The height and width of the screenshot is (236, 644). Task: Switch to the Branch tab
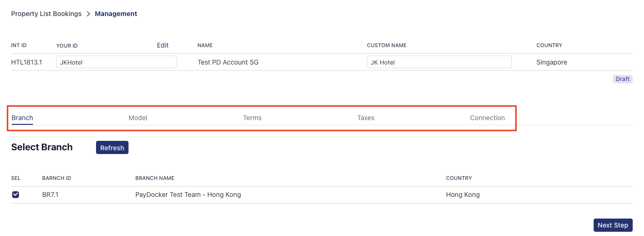[22, 118]
